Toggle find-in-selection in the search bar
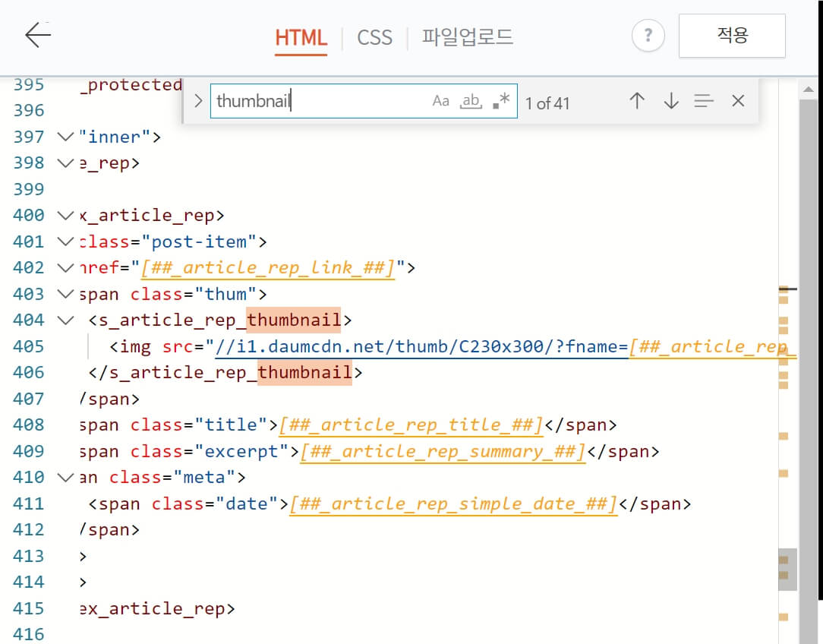The image size is (823, 644). (x=704, y=100)
